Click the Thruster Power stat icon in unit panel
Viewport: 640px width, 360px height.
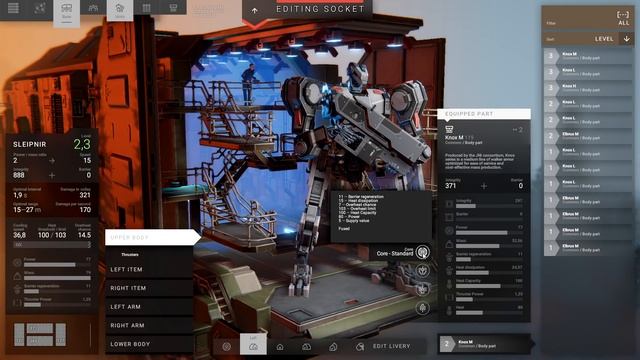[17, 303]
